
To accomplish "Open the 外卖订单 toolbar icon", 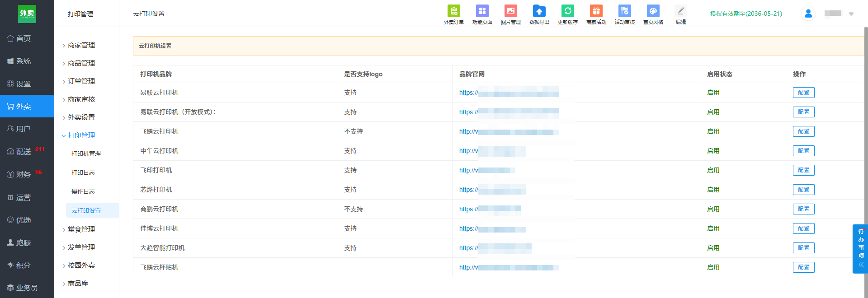I will point(453,14).
